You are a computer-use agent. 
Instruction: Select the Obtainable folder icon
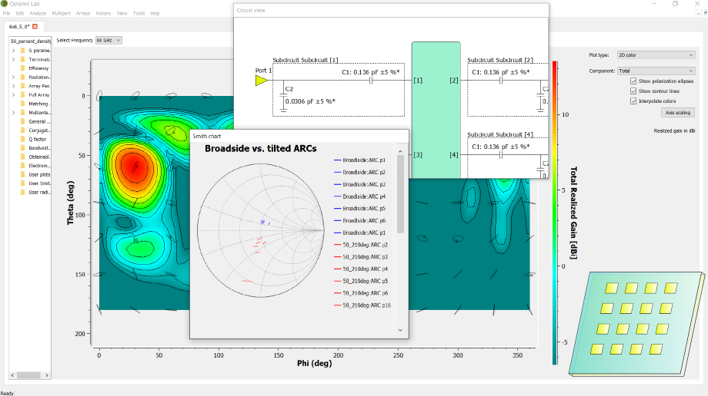click(x=23, y=157)
